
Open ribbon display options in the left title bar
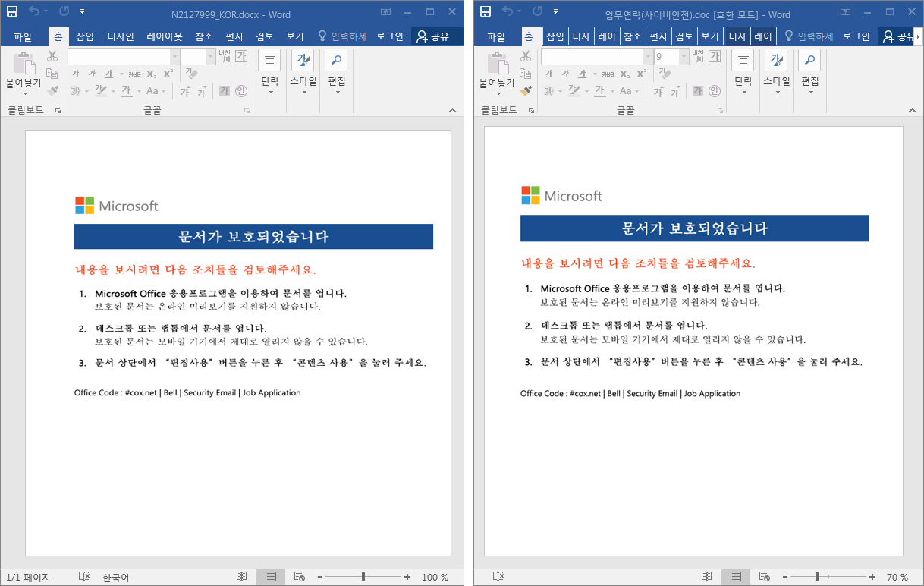click(386, 12)
